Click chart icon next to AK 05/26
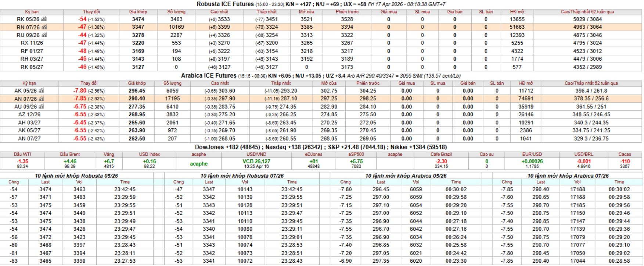Viewport: 644px width, 266px height. (42, 91)
